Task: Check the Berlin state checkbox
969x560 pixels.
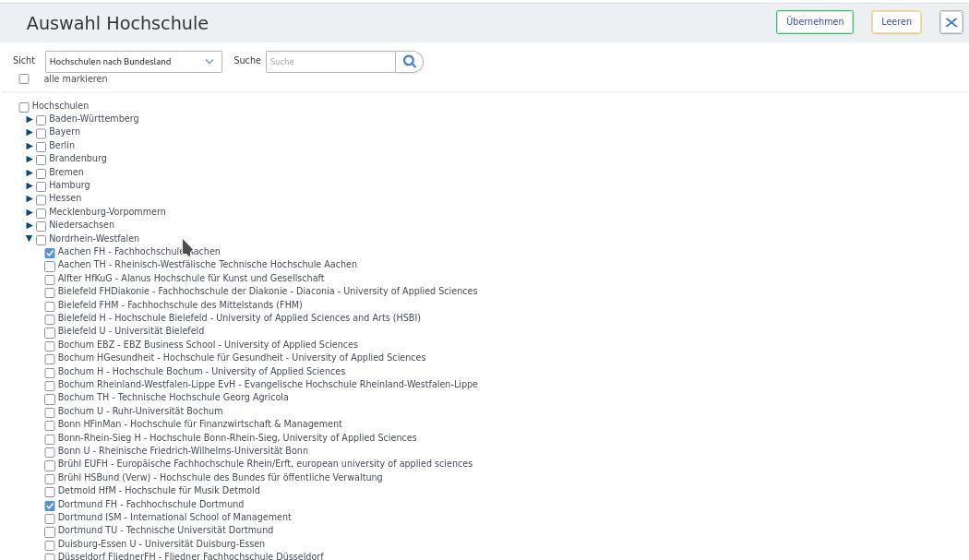Action: click(41, 147)
